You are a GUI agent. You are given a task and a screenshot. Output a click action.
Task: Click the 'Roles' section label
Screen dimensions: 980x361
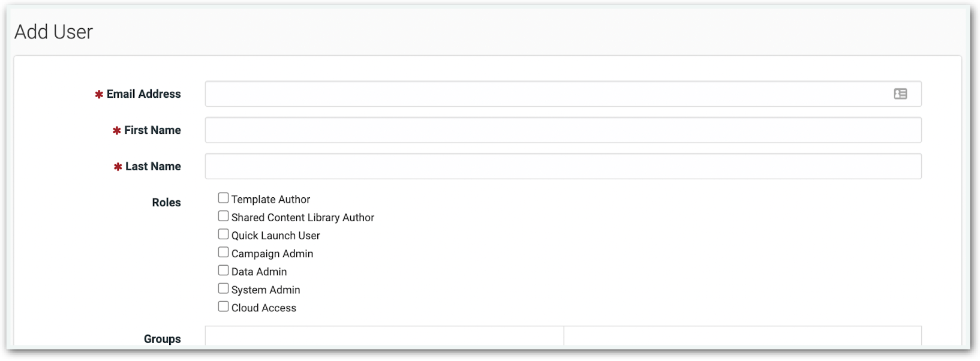tap(166, 203)
